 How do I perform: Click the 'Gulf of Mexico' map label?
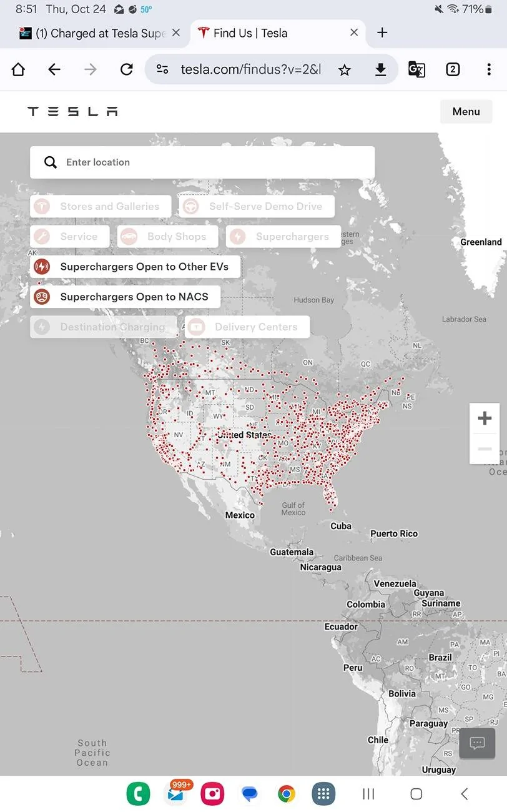[x=293, y=509]
